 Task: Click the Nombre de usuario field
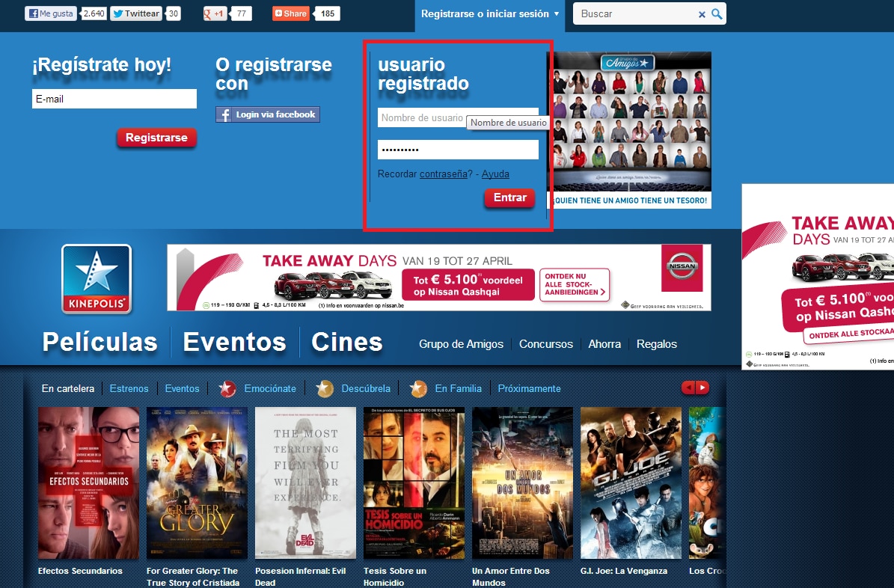pos(421,118)
